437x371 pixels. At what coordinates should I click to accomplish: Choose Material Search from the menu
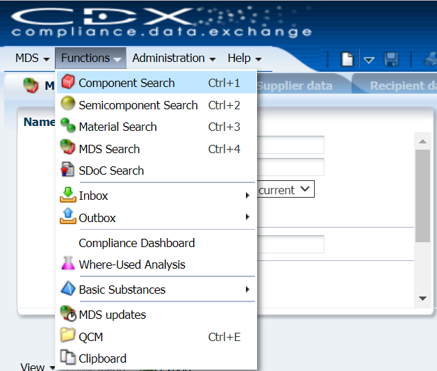click(157, 126)
